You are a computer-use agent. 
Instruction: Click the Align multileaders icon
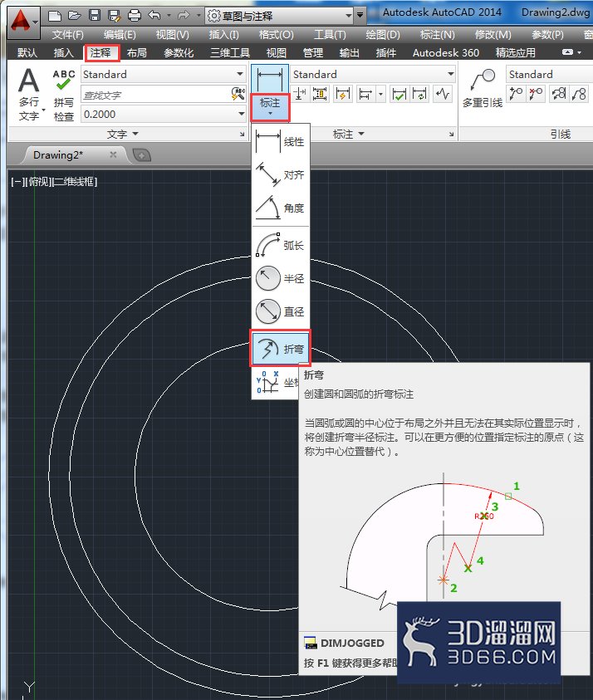coord(559,94)
